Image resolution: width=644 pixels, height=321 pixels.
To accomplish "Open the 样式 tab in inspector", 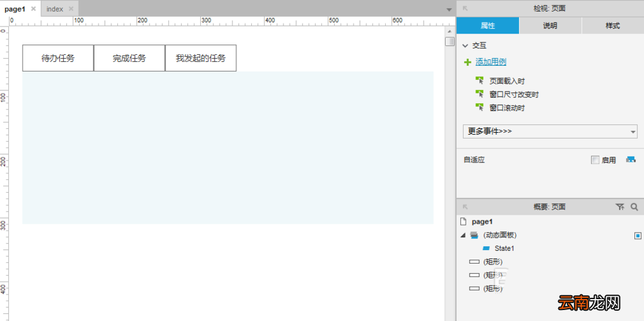I will click(x=613, y=26).
